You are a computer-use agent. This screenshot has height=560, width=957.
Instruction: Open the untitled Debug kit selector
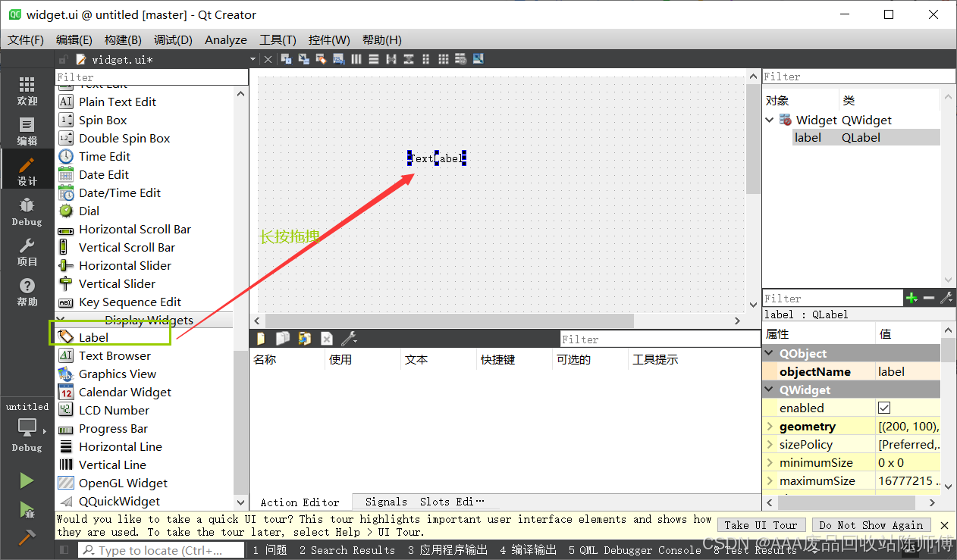(27, 427)
